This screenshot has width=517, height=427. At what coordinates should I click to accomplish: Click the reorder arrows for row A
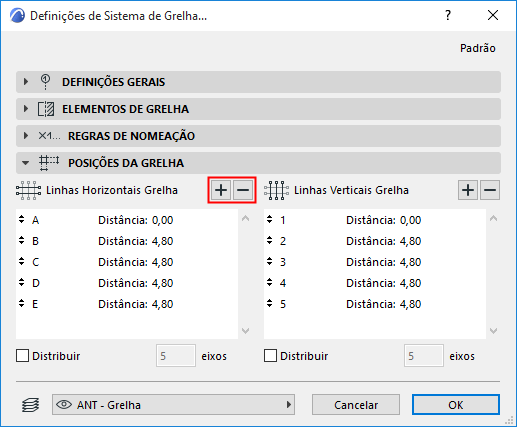click(x=22, y=219)
